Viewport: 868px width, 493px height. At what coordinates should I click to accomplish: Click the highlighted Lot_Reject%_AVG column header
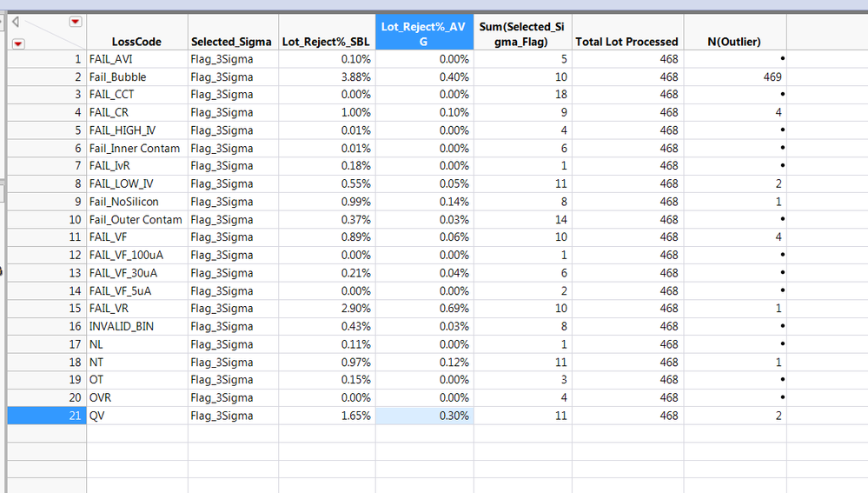pyautogui.click(x=424, y=34)
